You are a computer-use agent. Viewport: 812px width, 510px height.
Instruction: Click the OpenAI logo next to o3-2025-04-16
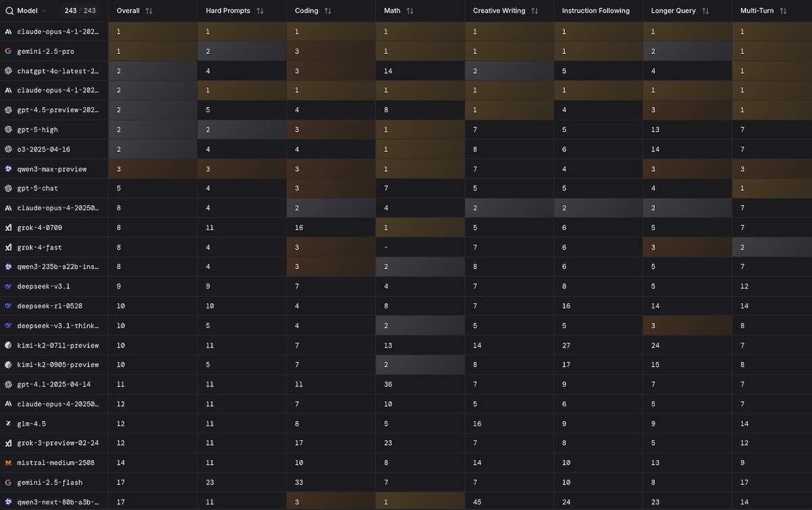click(x=8, y=149)
